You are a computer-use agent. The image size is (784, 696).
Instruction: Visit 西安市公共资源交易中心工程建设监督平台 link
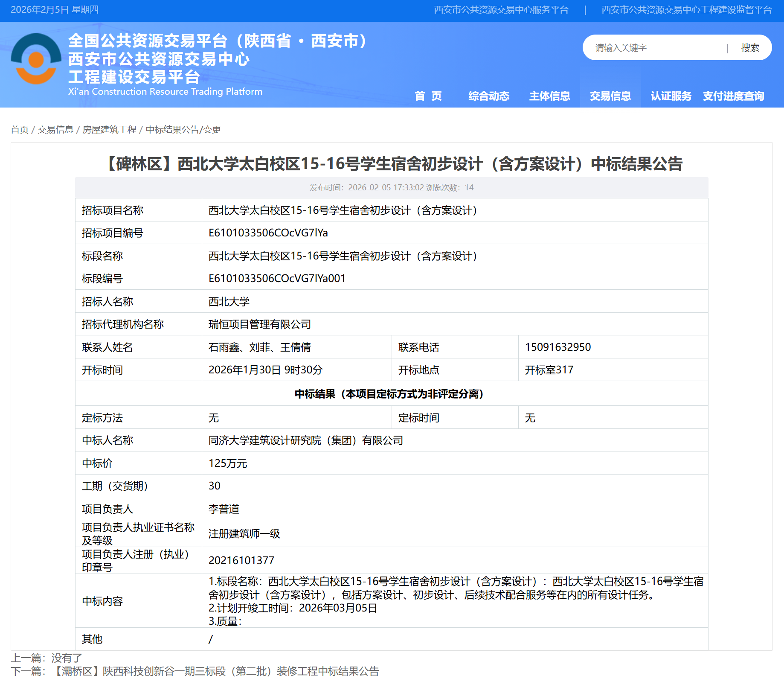coord(686,10)
